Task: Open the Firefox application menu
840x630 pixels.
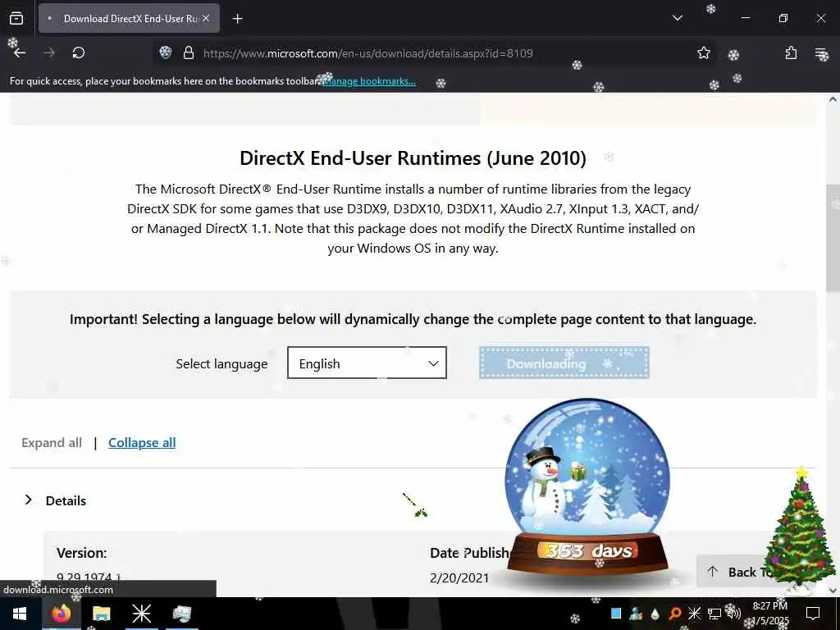Action: [x=820, y=53]
